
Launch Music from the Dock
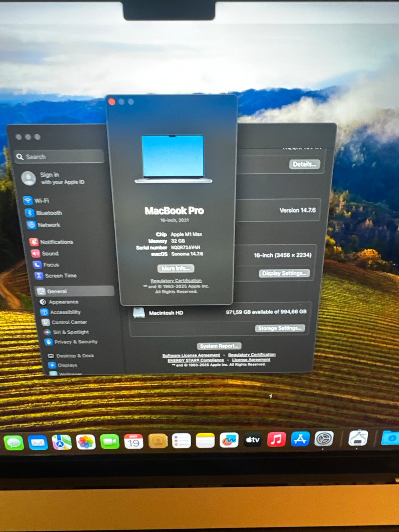[x=276, y=439]
